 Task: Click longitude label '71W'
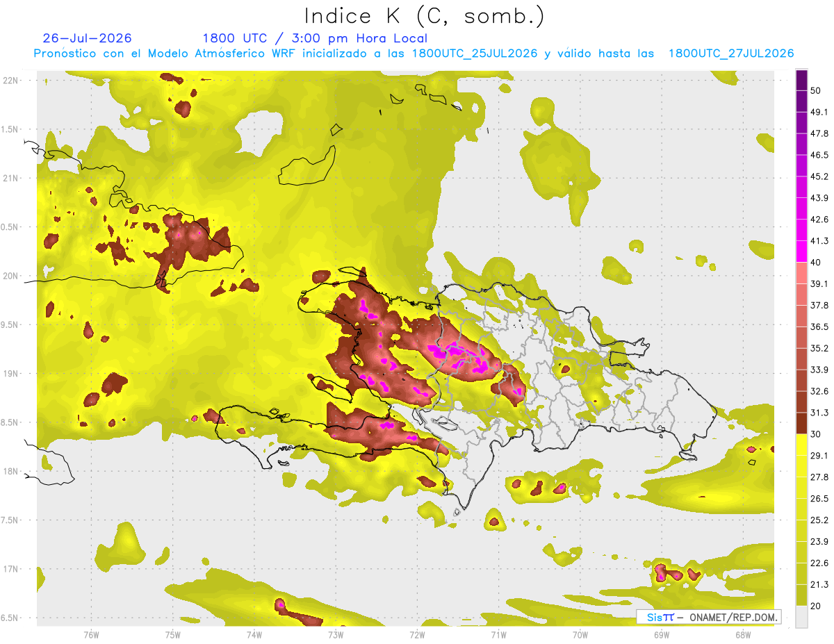498,634
